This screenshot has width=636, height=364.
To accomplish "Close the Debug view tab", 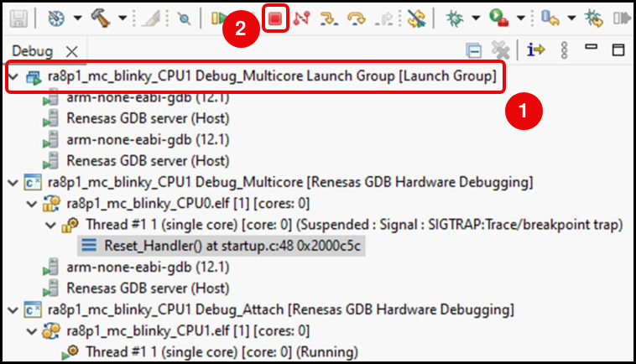I will 72,51.
